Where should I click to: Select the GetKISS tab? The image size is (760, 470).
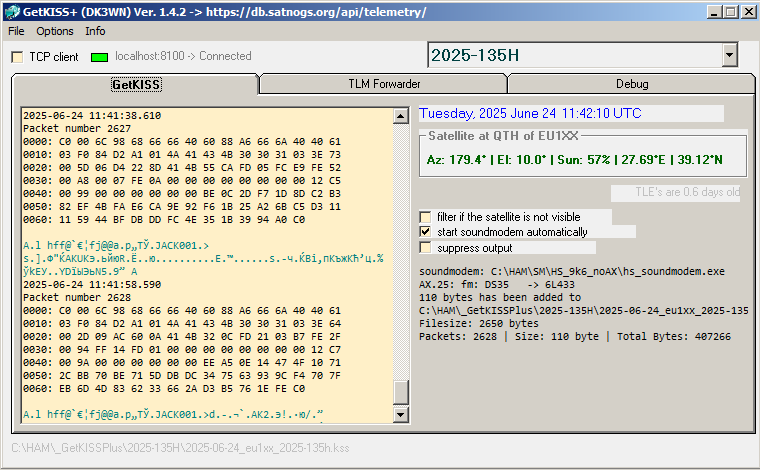(x=136, y=84)
